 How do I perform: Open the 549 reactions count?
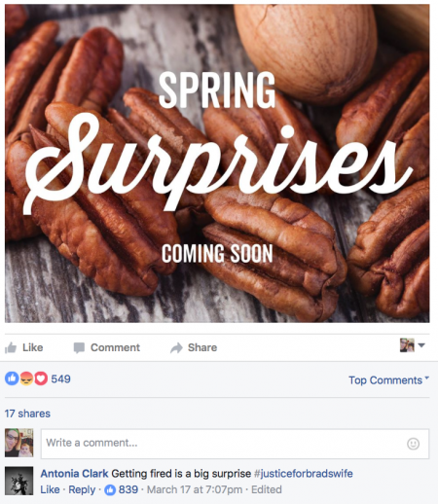pyautogui.click(x=60, y=378)
